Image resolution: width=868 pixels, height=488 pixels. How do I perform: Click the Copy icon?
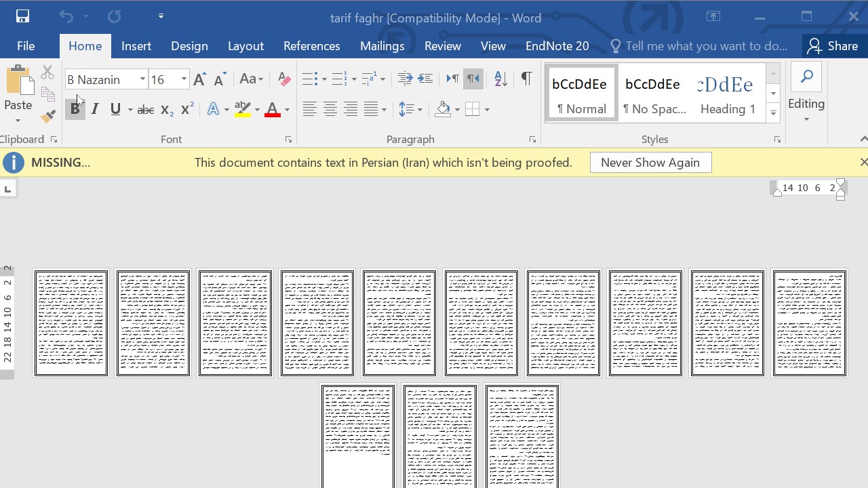click(x=47, y=94)
